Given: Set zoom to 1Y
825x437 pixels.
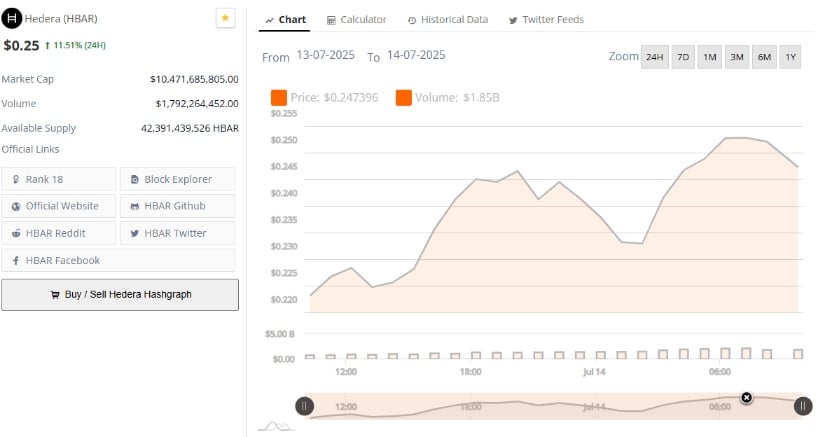Looking at the screenshot, I should coord(790,57).
